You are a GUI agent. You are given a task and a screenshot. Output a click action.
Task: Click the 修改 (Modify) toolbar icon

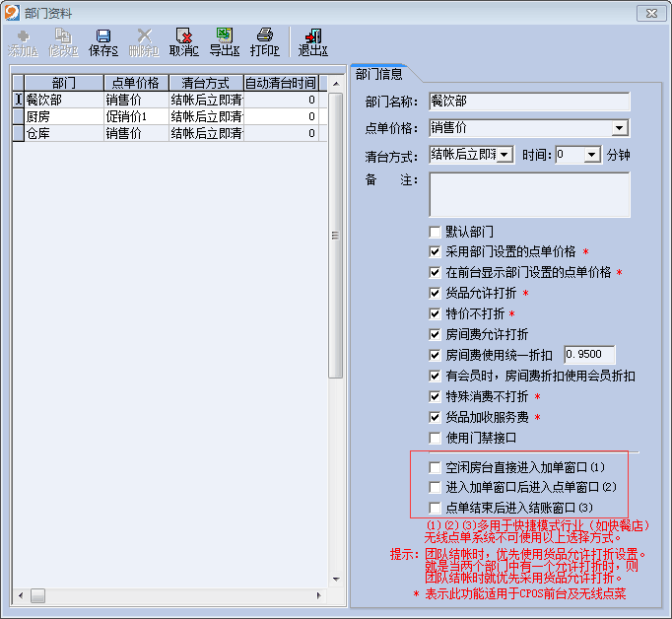click(63, 41)
